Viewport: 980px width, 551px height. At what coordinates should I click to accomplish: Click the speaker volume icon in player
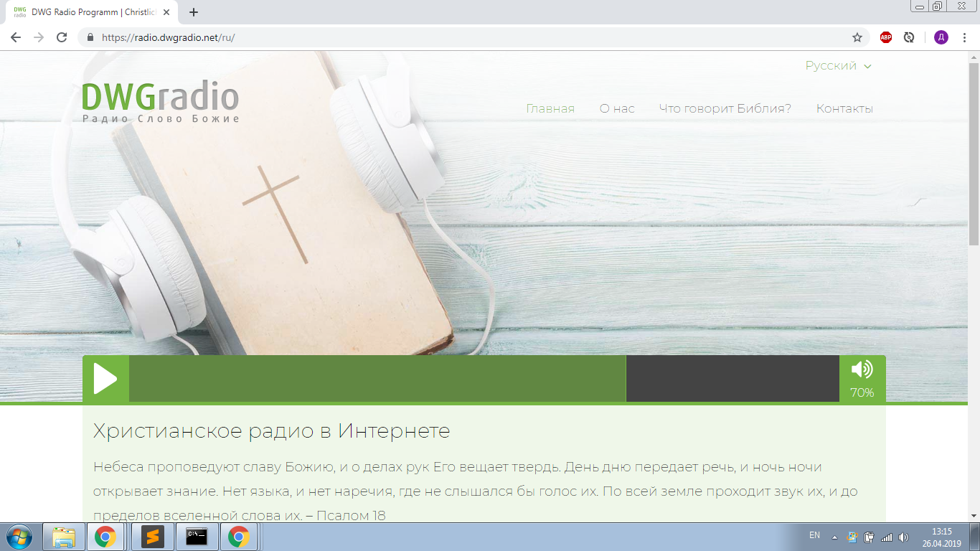[x=862, y=369]
